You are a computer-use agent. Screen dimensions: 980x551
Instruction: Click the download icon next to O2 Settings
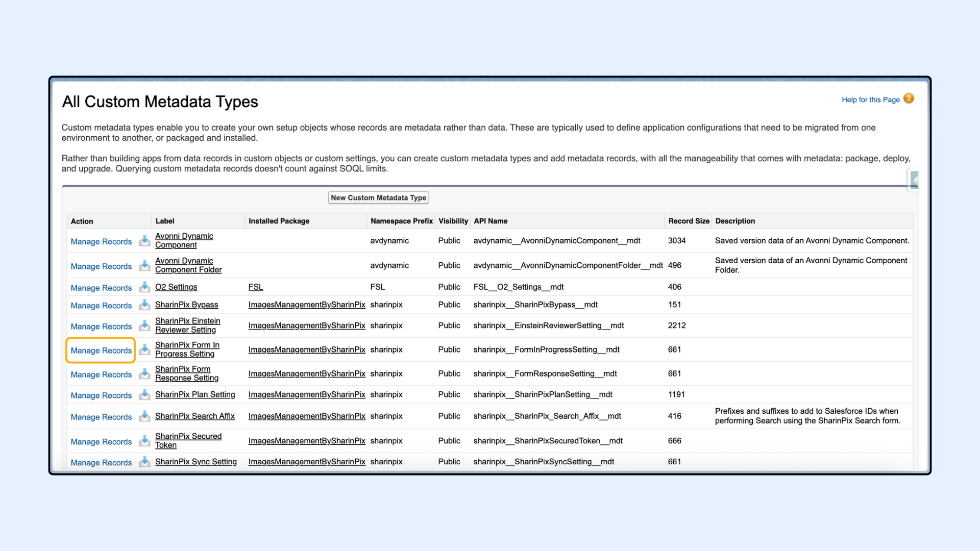[x=144, y=287]
